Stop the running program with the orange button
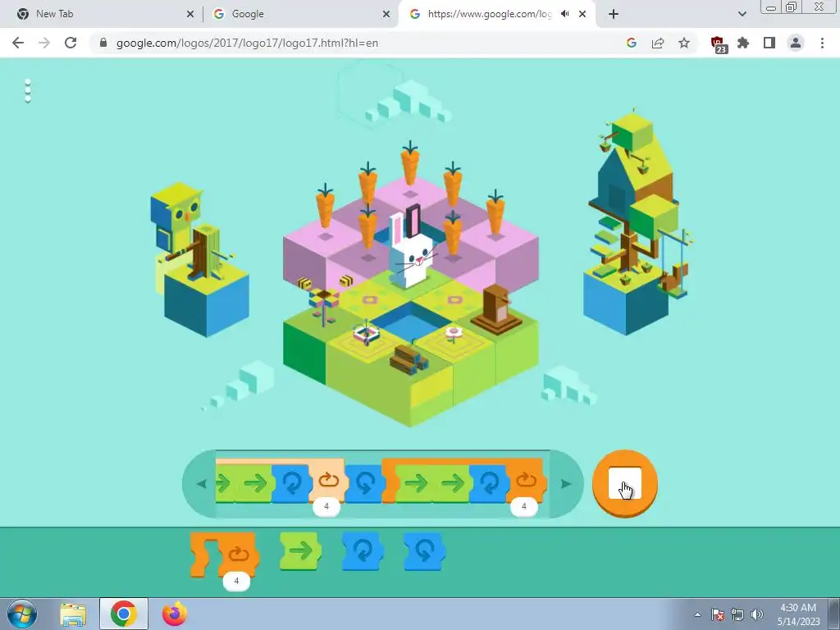This screenshot has width=840, height=630. [x=624, y=483]
